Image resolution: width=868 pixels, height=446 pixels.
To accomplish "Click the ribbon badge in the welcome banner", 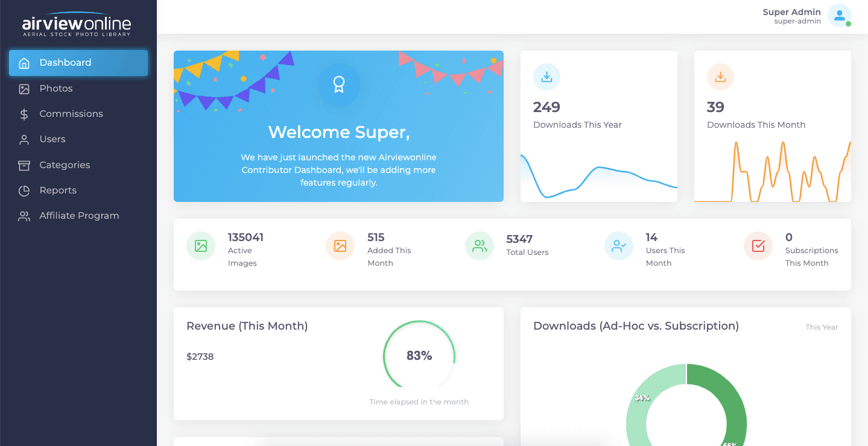I will coord(338,85).
